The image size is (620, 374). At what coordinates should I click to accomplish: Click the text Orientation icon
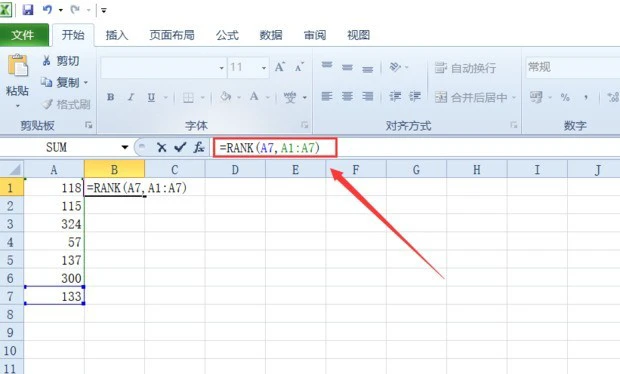pyautogui.click(x=395, y=67)
